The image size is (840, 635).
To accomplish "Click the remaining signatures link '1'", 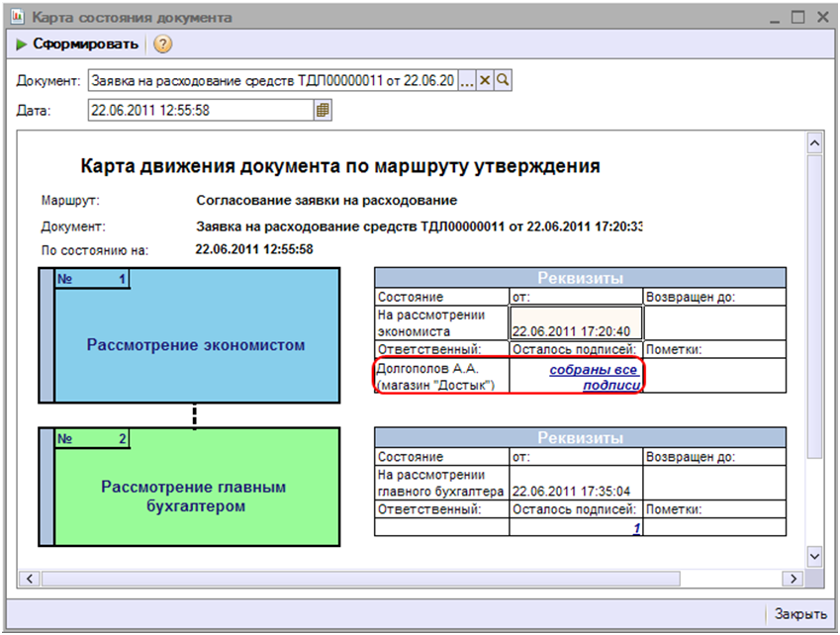I will tap(637, 528).
